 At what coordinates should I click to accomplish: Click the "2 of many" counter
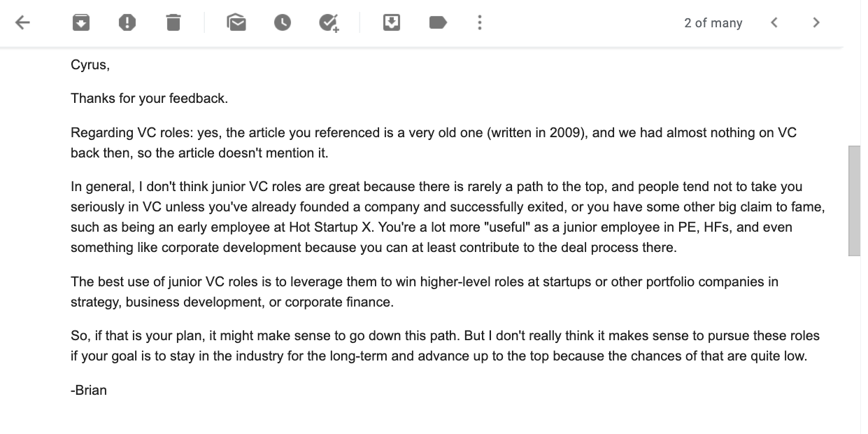[713, 23]
